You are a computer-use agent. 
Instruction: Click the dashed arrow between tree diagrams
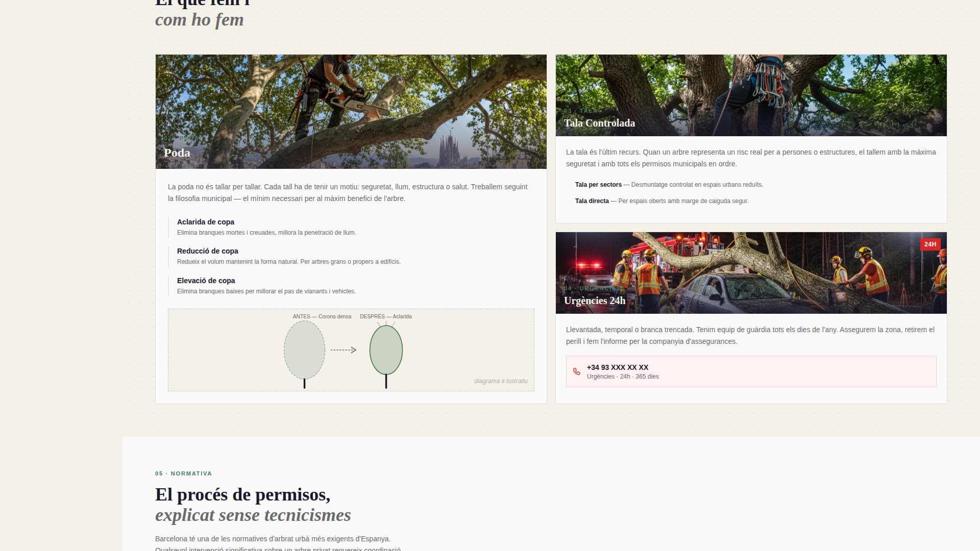tap(344, 350)
